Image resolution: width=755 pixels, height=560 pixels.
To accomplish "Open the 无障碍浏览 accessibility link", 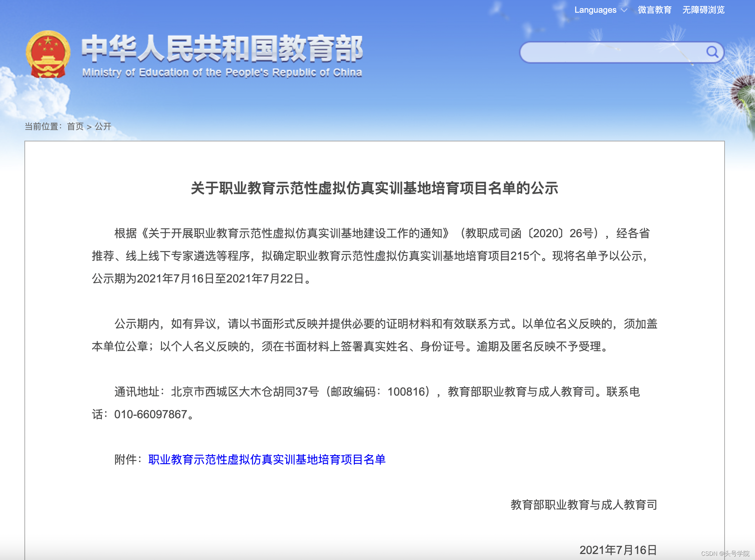I will point(703,10).
